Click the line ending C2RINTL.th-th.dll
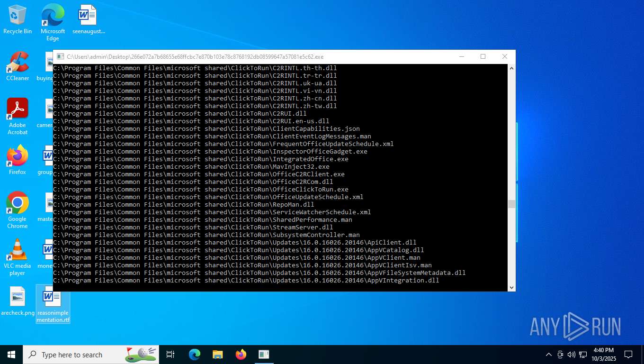Screen dimensions: 644x364 (x=195, y=68)
